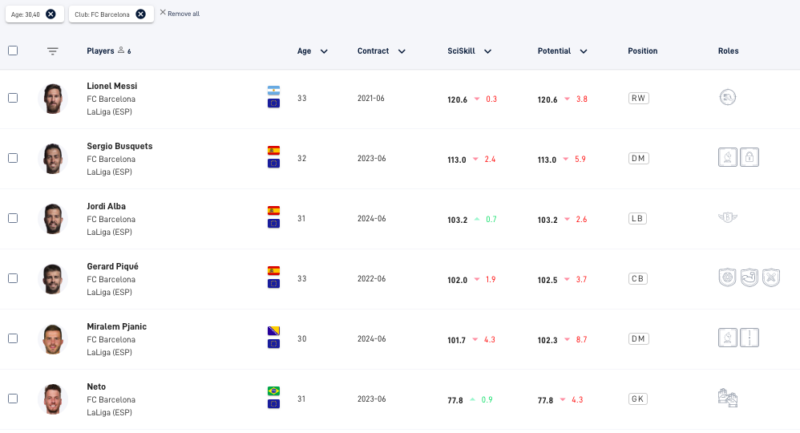Click Neto's goalkeeper gloves role icon
The image size is (800, 433).
pyautogui.click(x=728, y=398)
